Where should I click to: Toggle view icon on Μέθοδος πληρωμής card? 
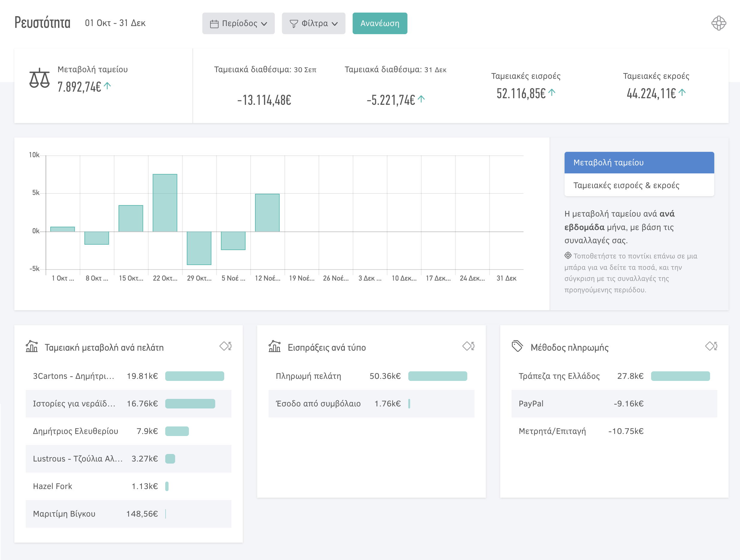(711, 346)
